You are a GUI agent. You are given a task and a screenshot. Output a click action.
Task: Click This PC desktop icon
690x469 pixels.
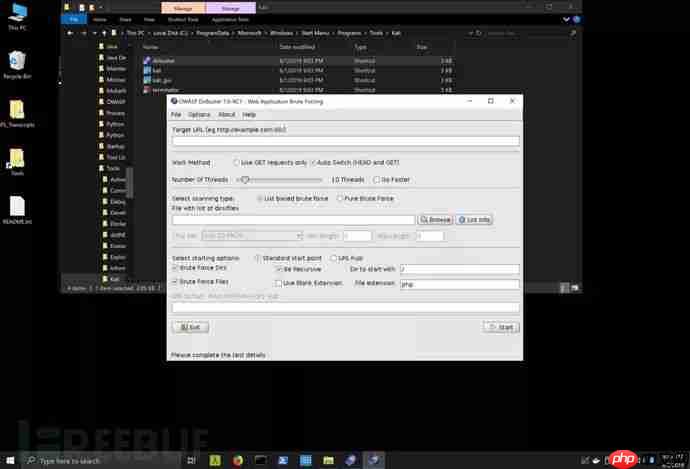18,16
